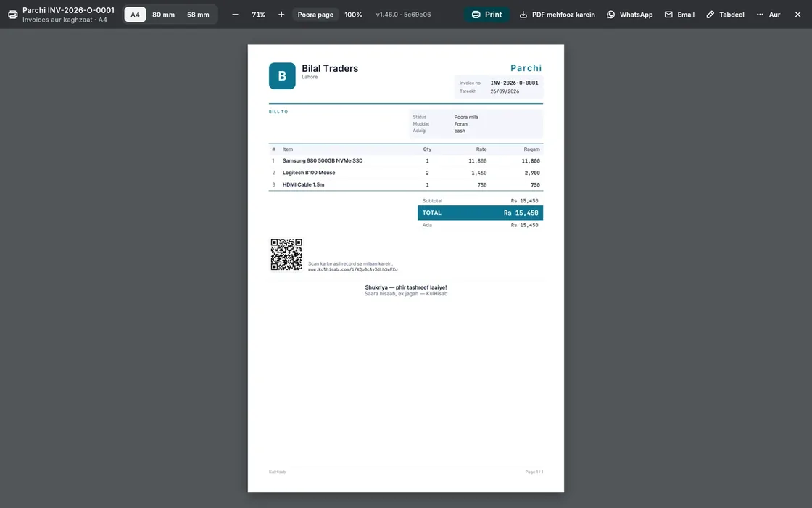Screen dimensions: 812x508
Task: Click the date 26/09/2026
Action: point(505,91)
